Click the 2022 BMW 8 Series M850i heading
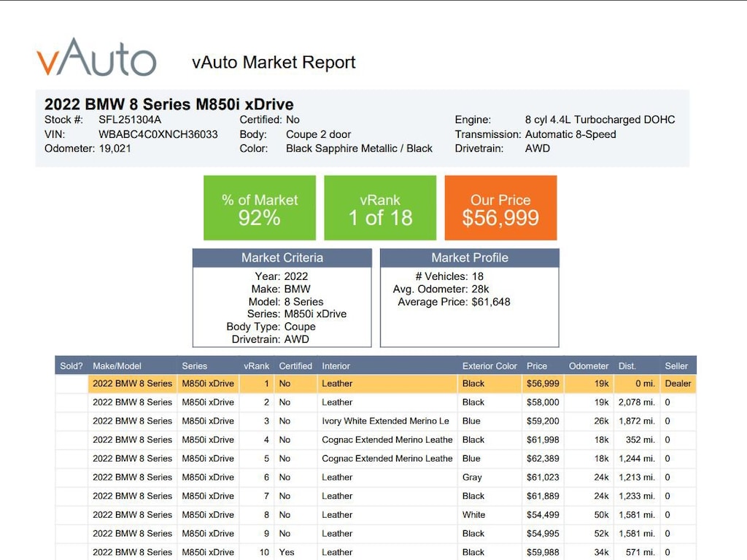747x560 pixels. pyautogui.click(x=169, y=104)
